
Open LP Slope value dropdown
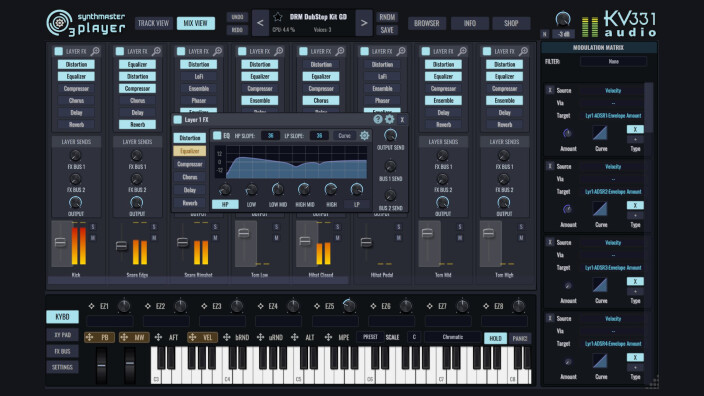coord(319,136)
